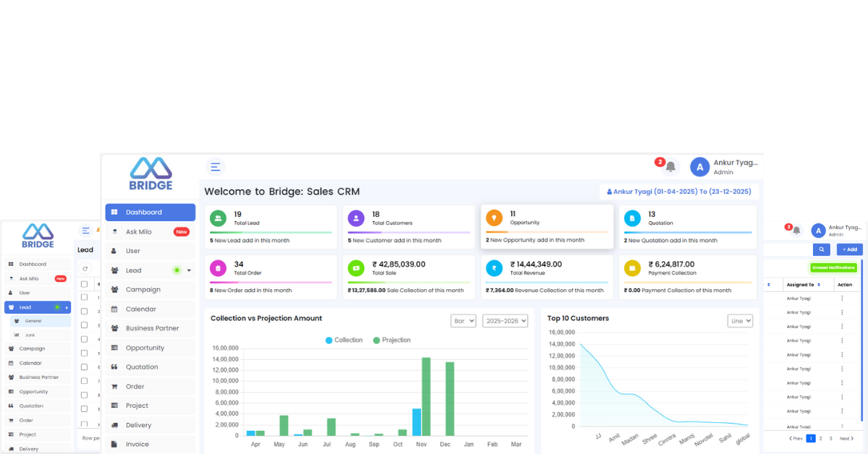Click the green Total Lead card icon
The image size is (868, 454).
click(x=218, y=218)
